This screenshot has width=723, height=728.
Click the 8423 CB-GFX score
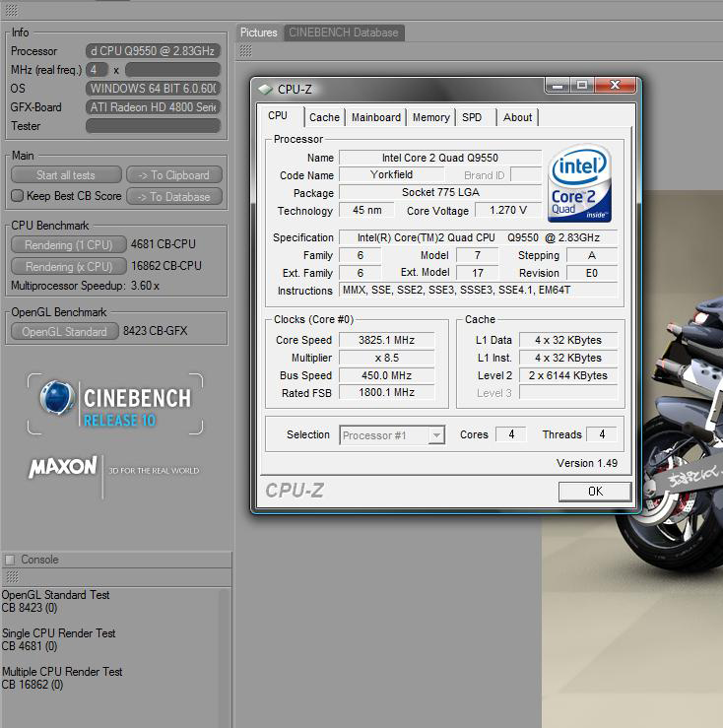click(155, 331)
